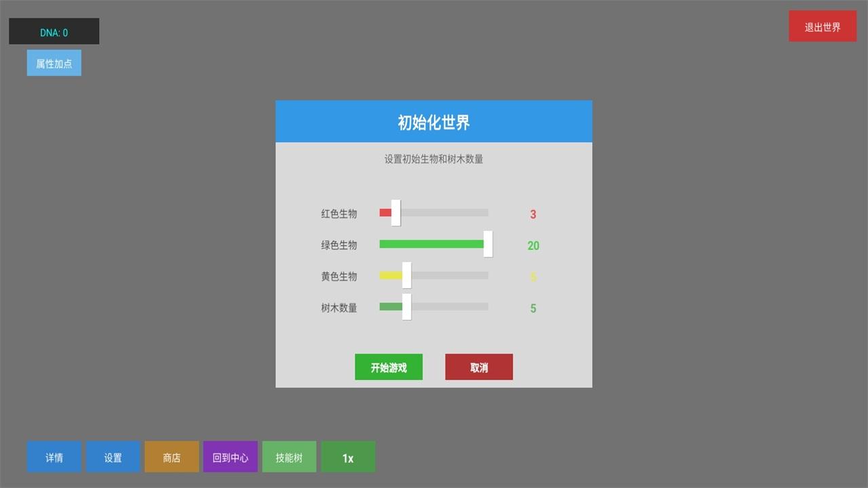Image resolution: width=868 pixels, height=488 pixels.
Task: Open the 详情 details panel
Action: (x=54, y=457)
